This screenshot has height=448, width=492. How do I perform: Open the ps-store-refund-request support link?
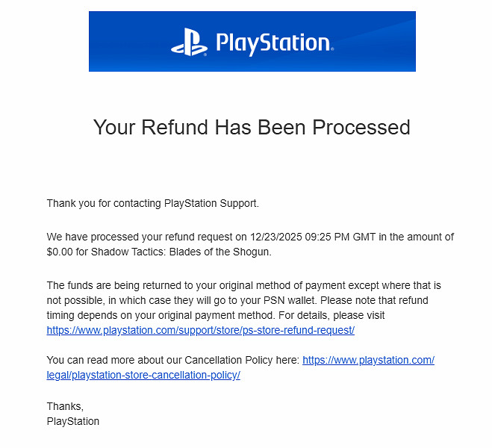tap(200, 330)
